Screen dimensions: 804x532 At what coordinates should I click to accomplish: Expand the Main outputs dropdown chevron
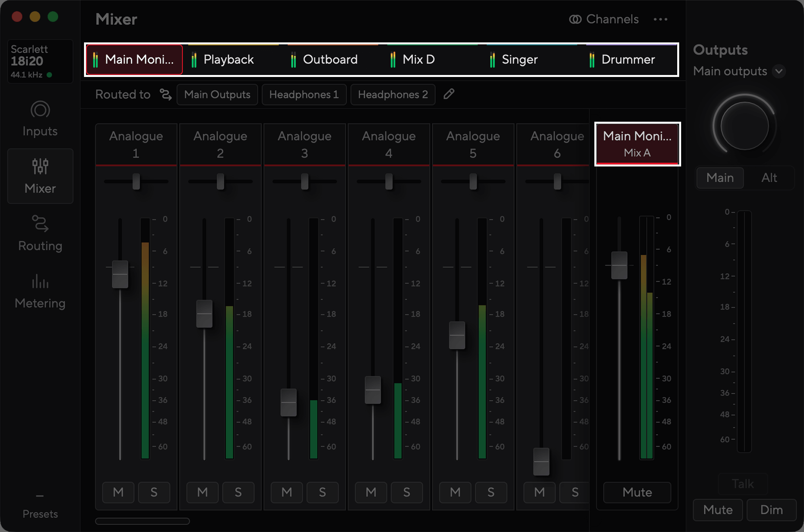(779, 71)
